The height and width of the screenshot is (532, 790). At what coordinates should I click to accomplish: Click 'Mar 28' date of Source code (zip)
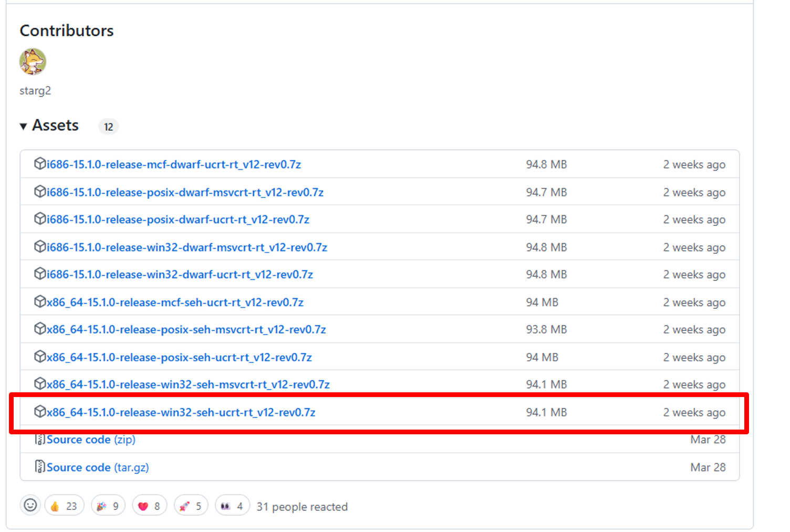tap(708, 440)
